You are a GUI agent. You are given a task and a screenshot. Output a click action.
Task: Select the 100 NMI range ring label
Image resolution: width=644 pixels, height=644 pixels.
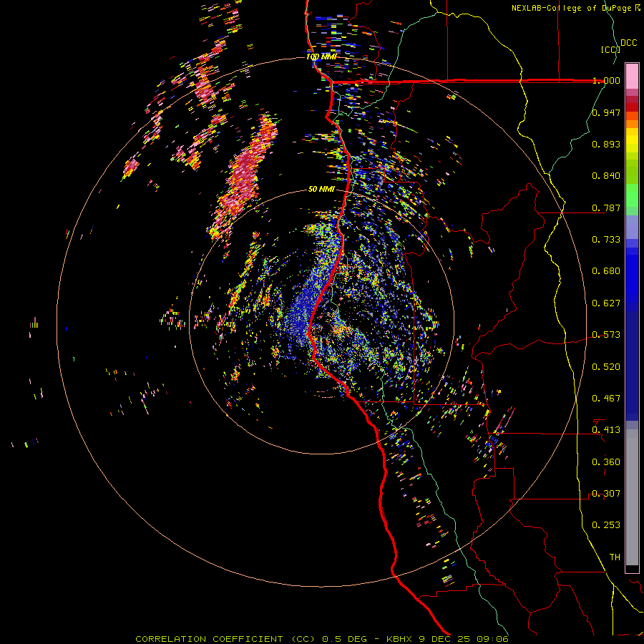321,57
